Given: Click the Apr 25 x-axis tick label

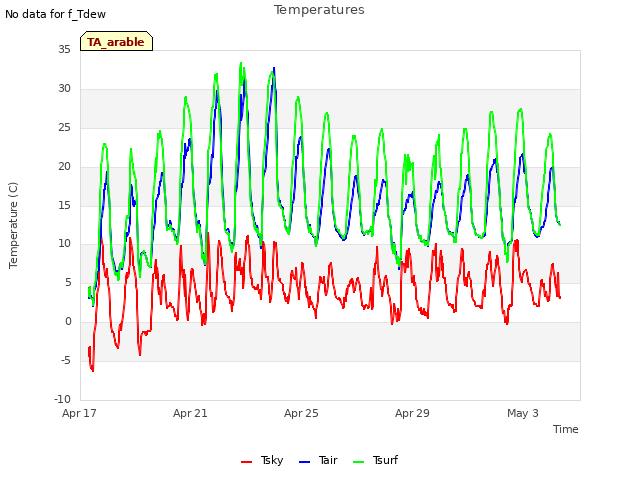Looking at the screenshot, I should 301,413.
